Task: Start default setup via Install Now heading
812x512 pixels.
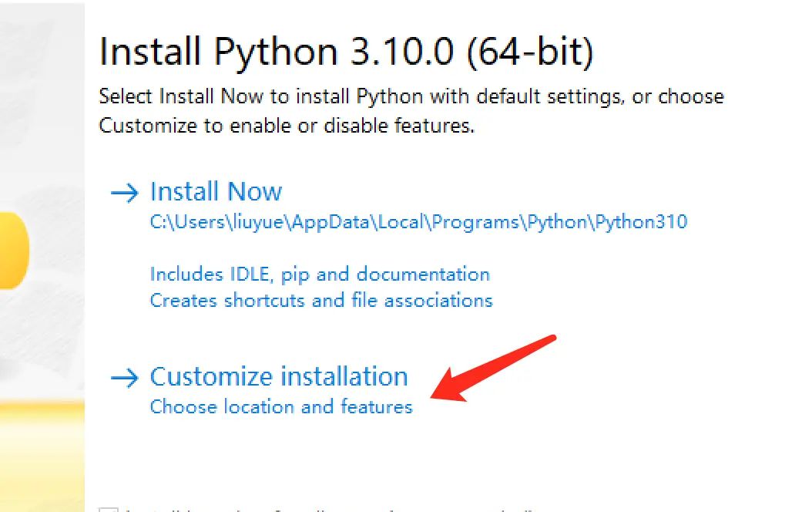Action: click(216, 192)
